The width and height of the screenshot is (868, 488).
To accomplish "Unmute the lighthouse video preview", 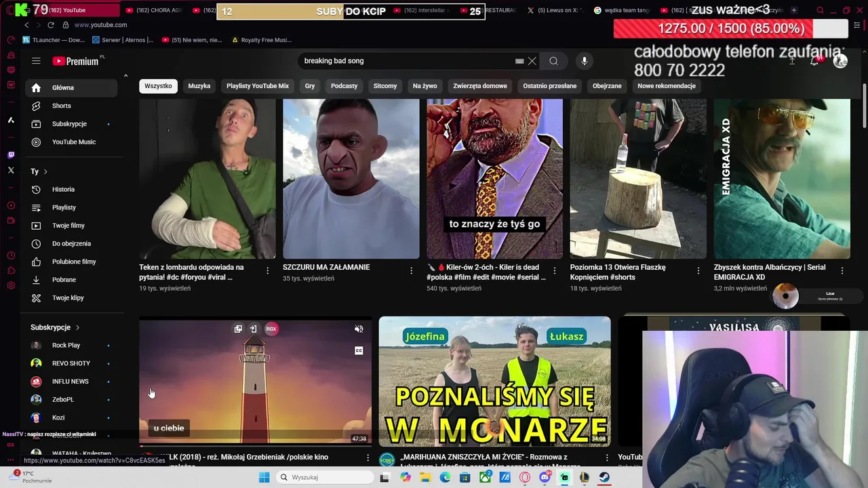I will (359, 329).
